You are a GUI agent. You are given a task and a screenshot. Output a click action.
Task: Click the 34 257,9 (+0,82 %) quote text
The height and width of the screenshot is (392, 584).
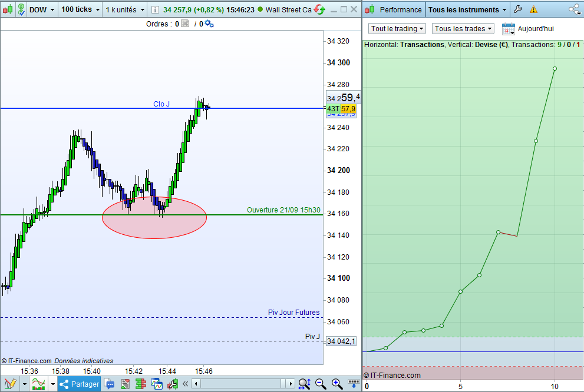click(x=193, y=9)
